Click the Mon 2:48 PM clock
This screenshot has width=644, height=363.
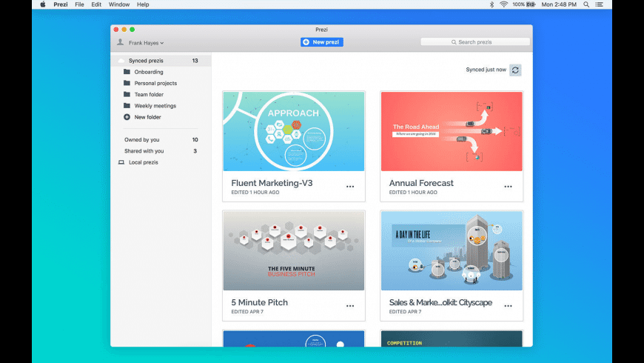point(559,4)
